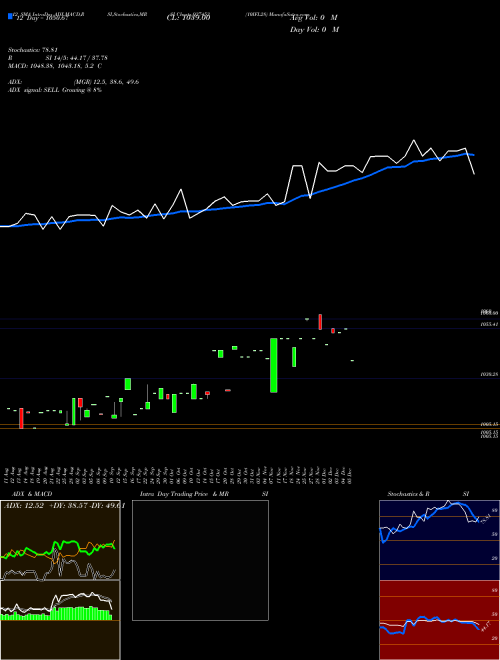This screenshot has height=660, width=500.
Task: Click the empty Intra Day Trading Price chart box
Action: [x=200, y=560]
